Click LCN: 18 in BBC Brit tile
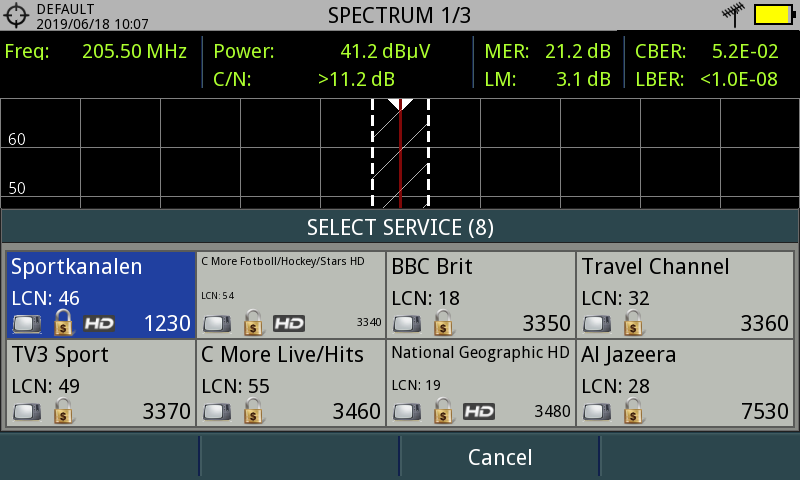Screen dimensions: 800x480 (x=426, y=298)
